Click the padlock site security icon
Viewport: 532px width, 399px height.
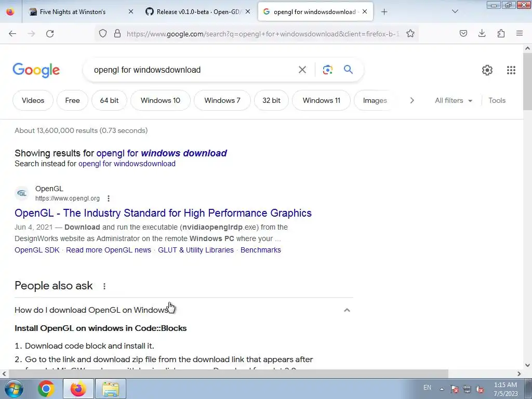click(117, 33)
